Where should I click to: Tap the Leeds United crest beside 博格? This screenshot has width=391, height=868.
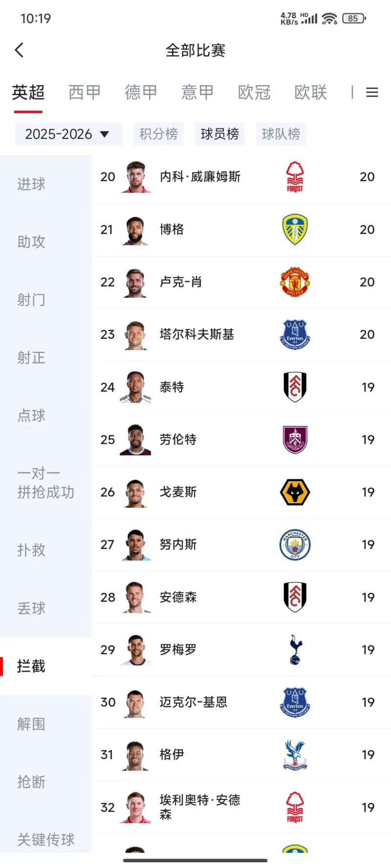tap(295, 229)
